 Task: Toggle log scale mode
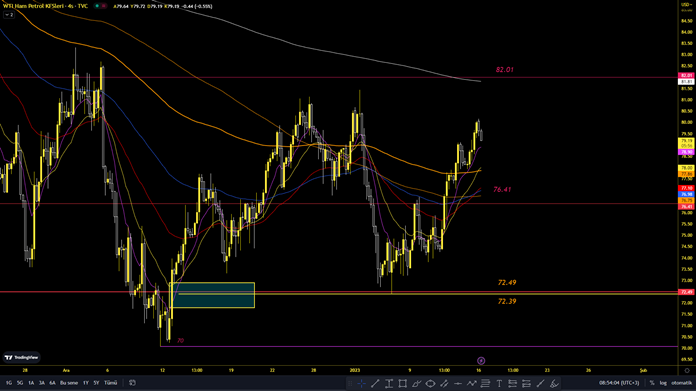coord(663,383)
